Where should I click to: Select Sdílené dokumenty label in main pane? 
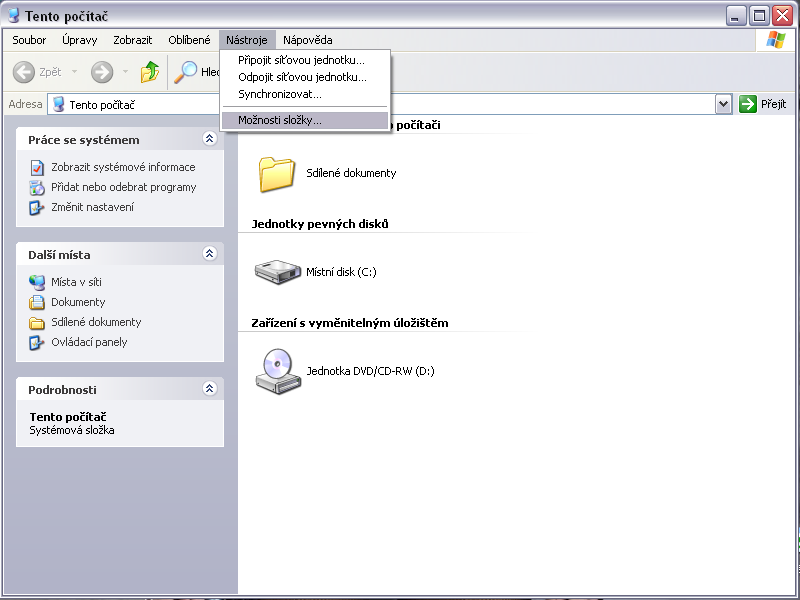coord(351,173)
